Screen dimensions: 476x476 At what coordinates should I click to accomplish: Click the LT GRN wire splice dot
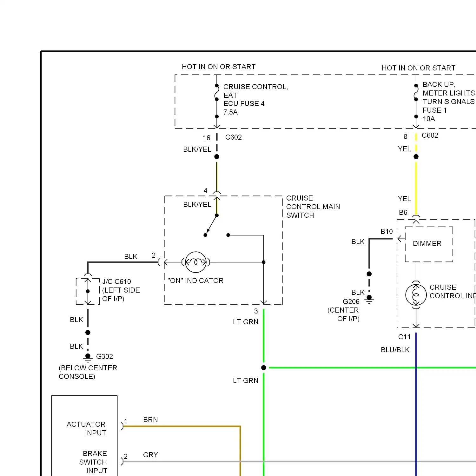pos(264,367)
